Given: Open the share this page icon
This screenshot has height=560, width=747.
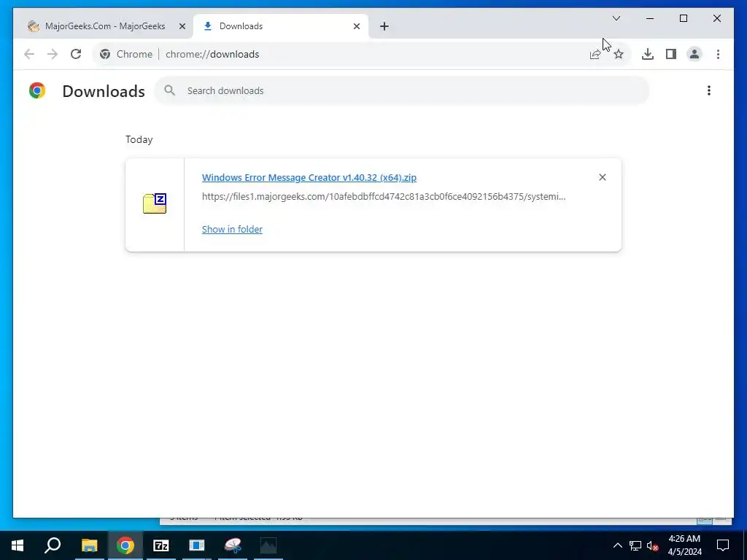Looking at the screenshot, I should tap(595, 54).
